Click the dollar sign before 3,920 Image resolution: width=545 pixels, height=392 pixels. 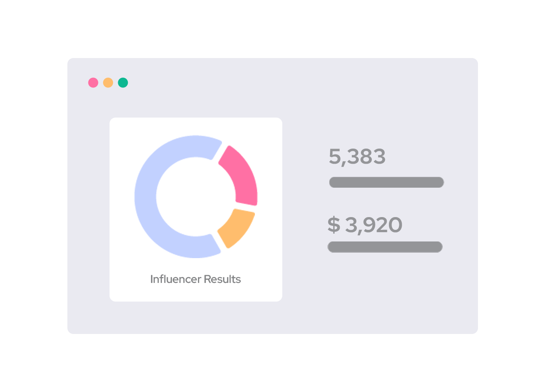click(334, 225)
